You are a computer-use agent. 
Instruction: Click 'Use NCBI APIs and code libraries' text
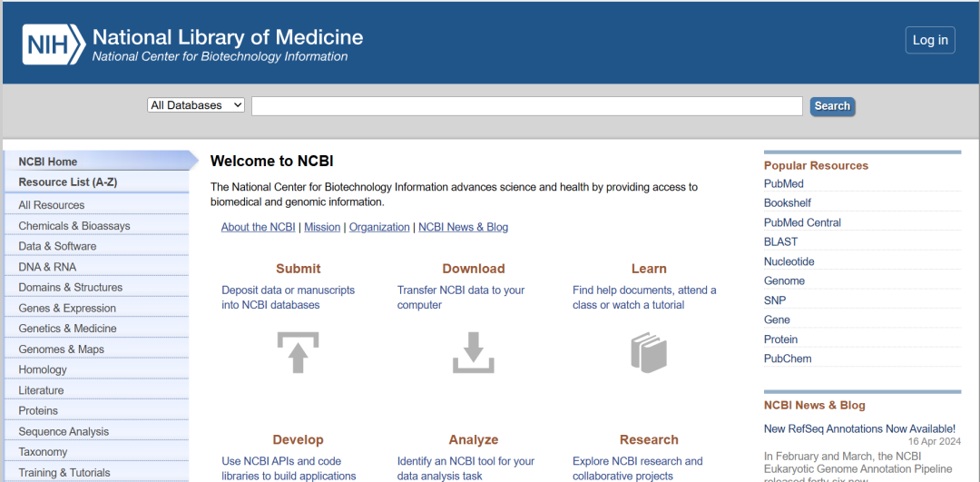point(289,468)
